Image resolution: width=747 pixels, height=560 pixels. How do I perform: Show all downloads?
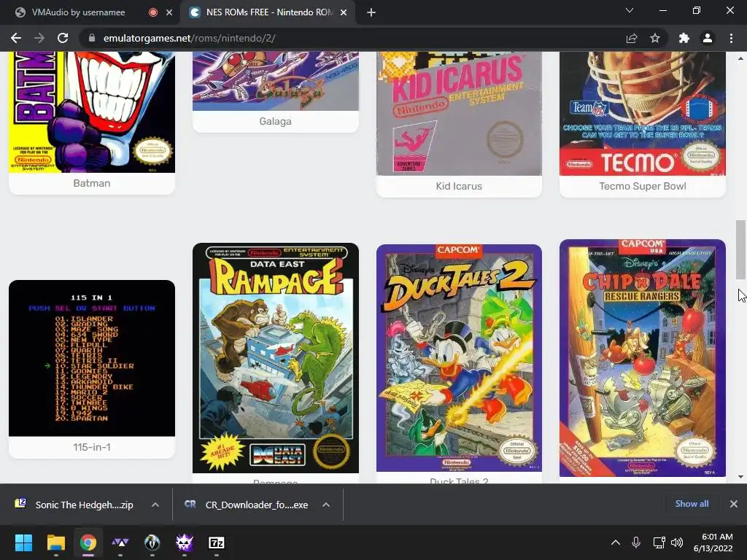point(692,504)
